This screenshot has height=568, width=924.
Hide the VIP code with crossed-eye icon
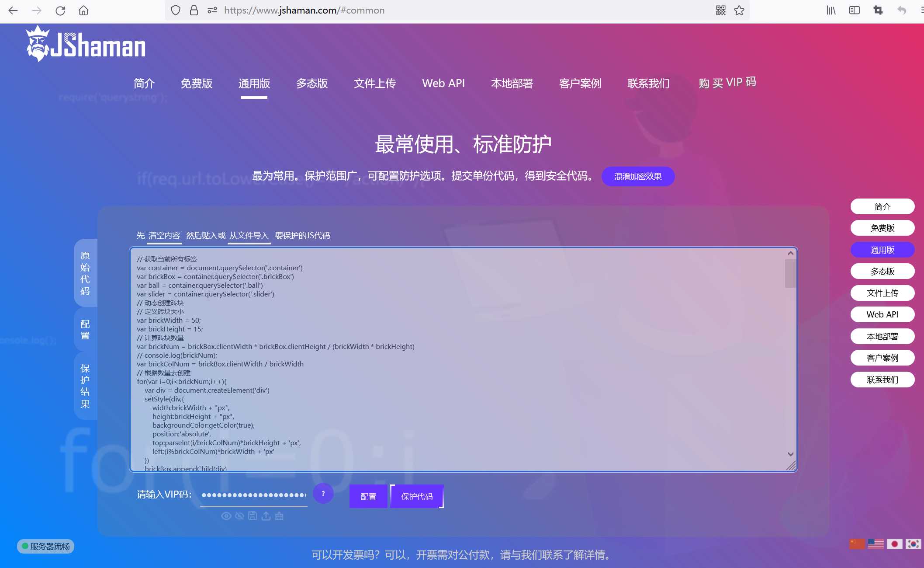[239, 516]
